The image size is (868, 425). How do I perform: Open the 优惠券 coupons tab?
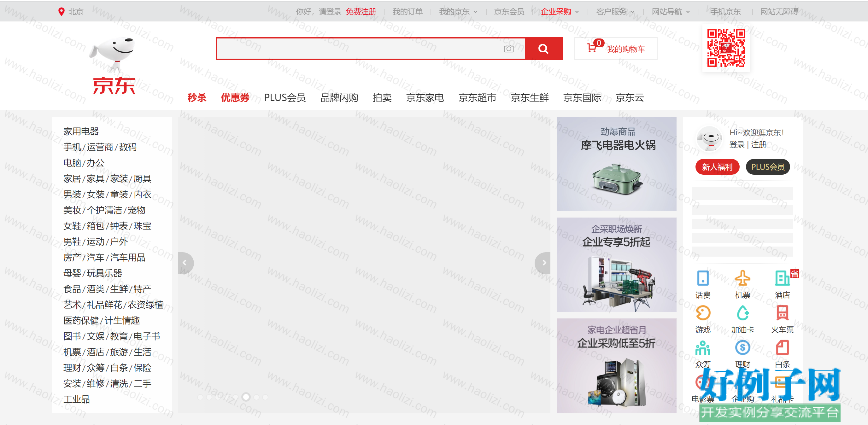(x=235, y=98)
